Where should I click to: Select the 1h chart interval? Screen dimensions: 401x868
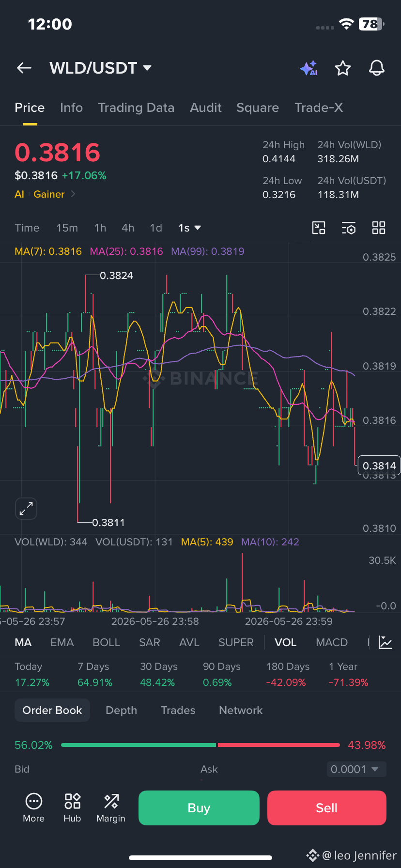click(x=100, y=228)
